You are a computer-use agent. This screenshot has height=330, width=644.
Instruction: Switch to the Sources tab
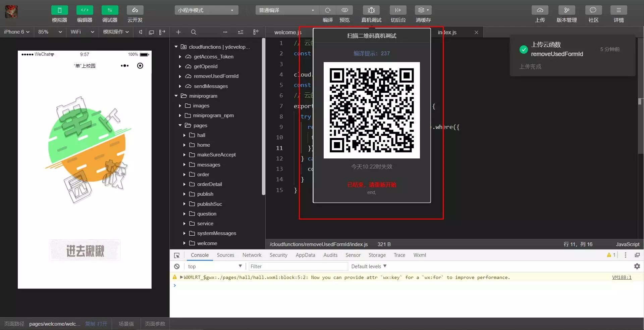point(225,255)
